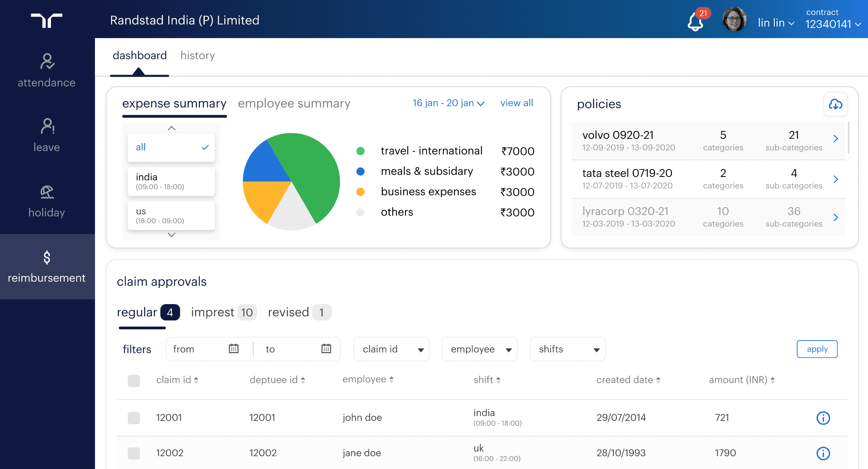Click the Randstad India (P) Limited title
This screenshot has width=868, height=469.
point(185,20)
